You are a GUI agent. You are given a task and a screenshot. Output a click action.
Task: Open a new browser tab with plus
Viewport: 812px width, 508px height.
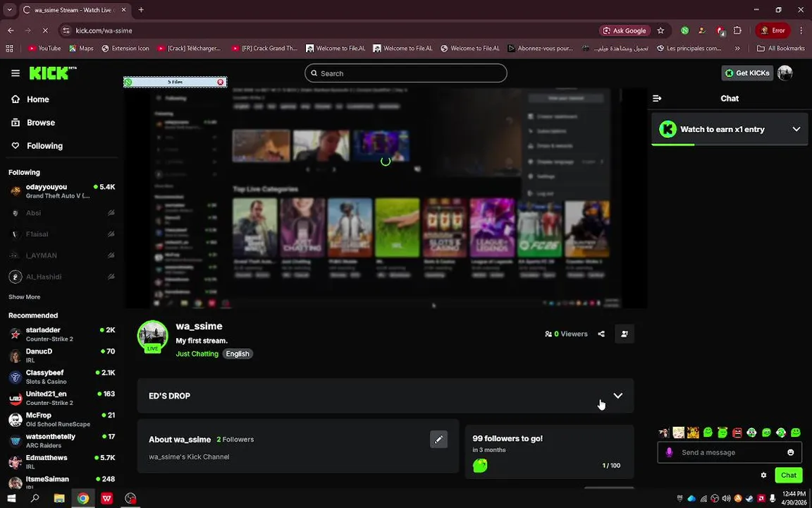pyautogui.click(x=141, y=10)
